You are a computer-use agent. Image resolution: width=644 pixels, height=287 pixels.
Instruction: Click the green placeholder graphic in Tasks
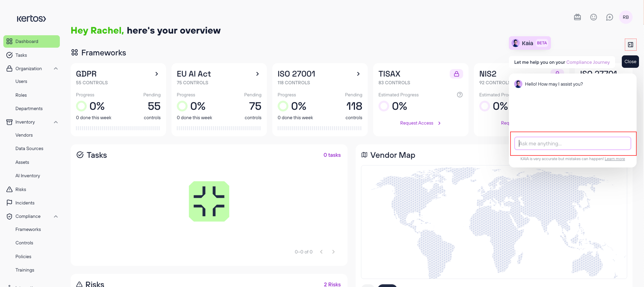(x=209, y=201)
